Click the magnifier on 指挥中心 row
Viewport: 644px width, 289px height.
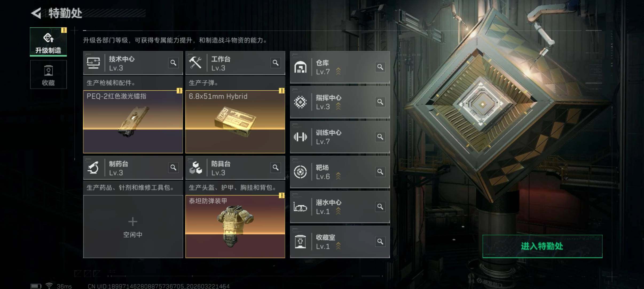coord(380,102)
